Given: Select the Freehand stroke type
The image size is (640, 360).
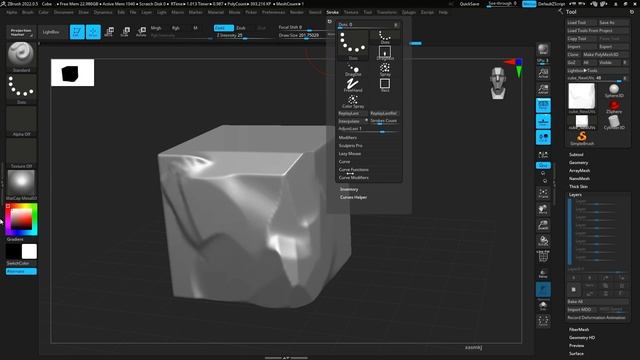Looking at the screenshot, I should [x=353, y=85].
